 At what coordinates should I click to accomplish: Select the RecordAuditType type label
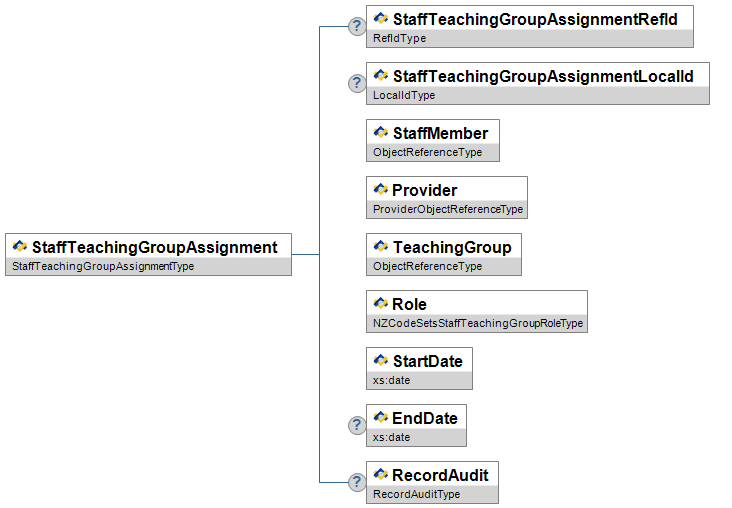coord(416,495)
